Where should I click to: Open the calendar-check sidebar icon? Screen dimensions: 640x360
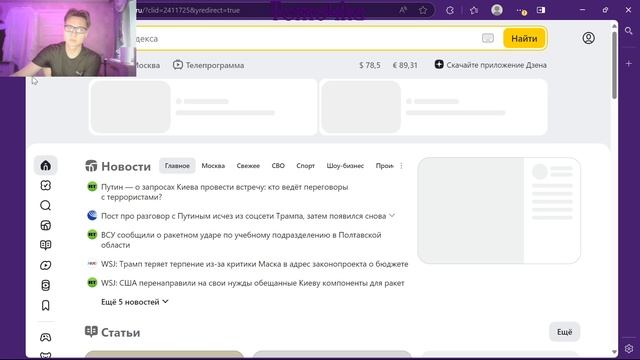click(46, 185)
